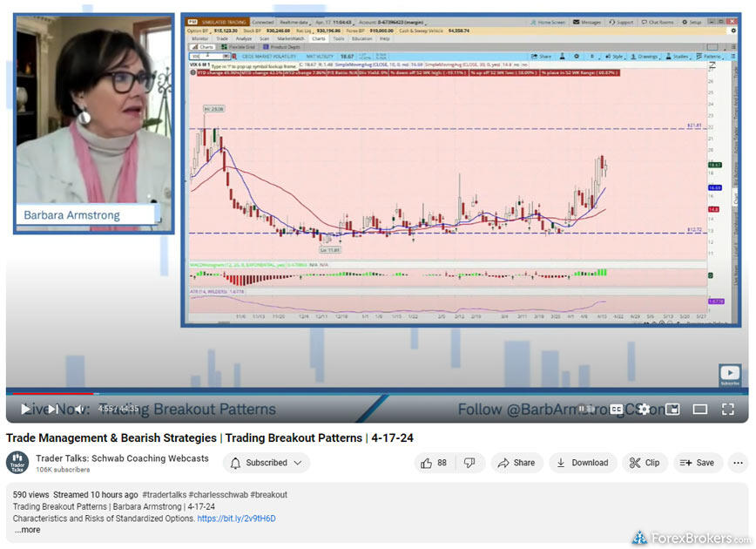This screenshot has width=756, height=549.
Task: Go to Trader Talks: Schwab Coaching Webcasts channel
Action: pos(122,458)
